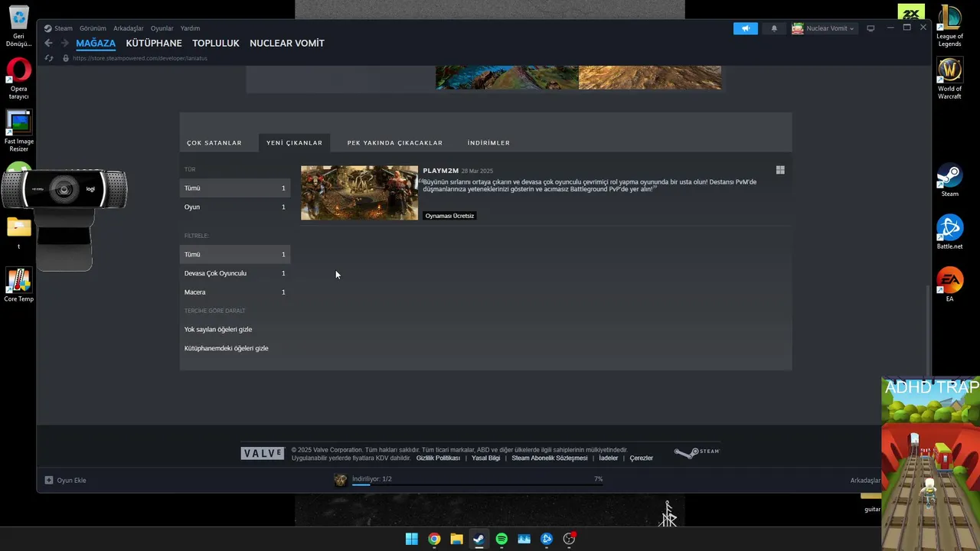
Task: Open the Steam desktop shortcut
Action: pyautogui.click(x=950, y=180)
